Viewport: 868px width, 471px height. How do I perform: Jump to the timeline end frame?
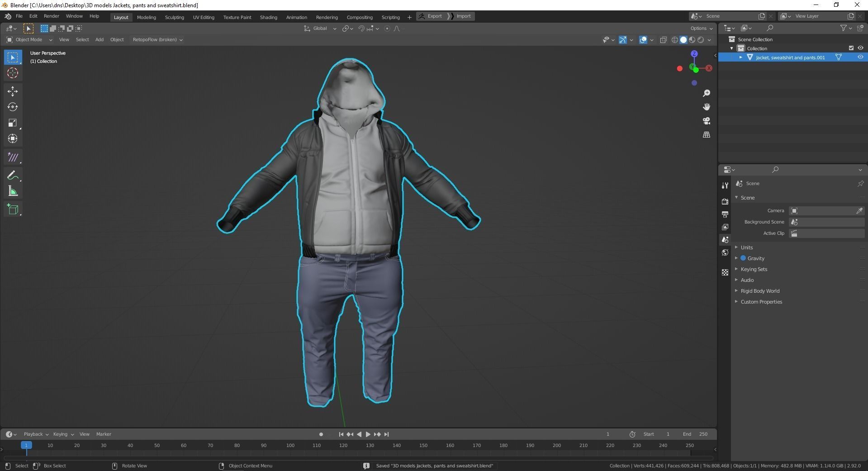click(x=386, y=434)
